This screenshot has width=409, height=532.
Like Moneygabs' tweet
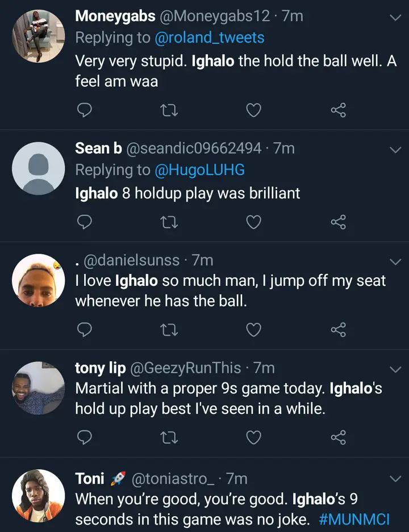pyautogui.click(x=253, y=110)
